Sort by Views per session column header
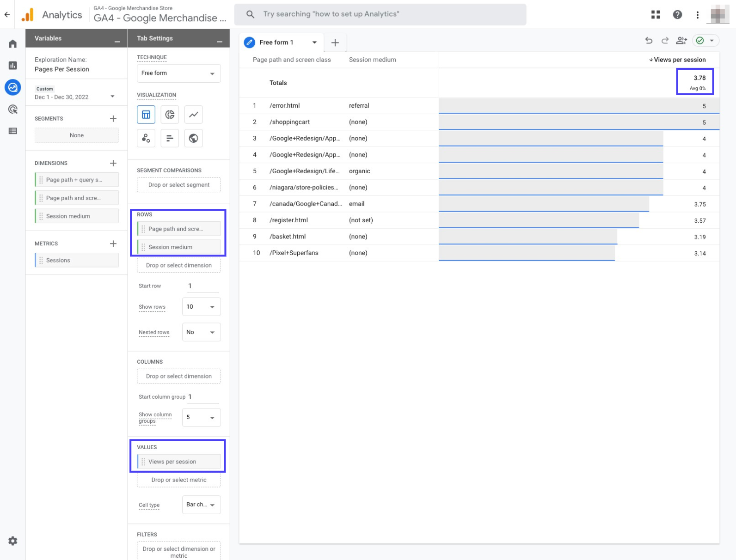 click(x=677, y=60)
